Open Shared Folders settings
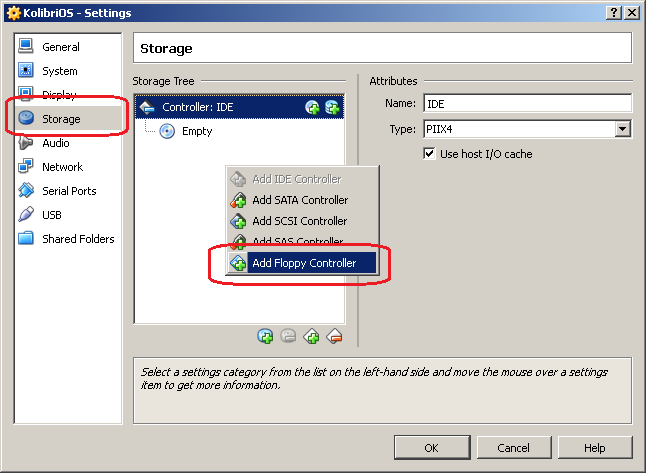 (x=78, y=239)
